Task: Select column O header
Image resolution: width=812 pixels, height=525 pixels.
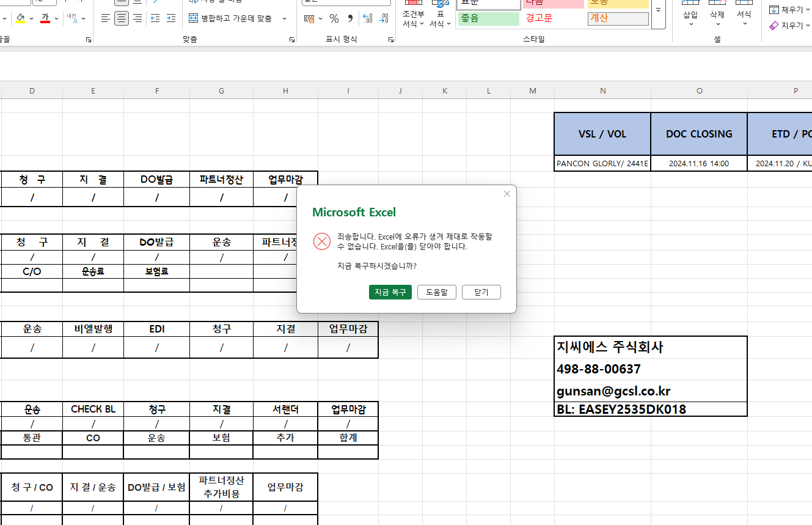Action: point(700,90)
